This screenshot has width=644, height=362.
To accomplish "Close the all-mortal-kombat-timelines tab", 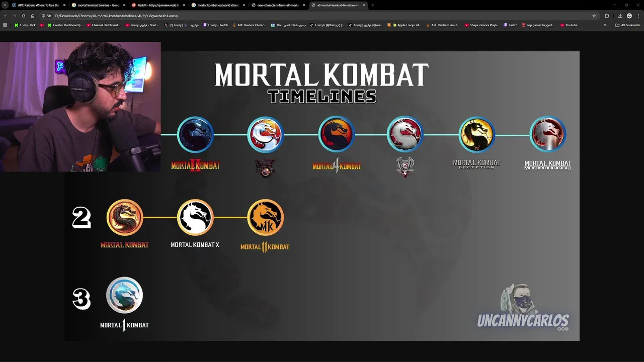I will [x=364, y=5].
